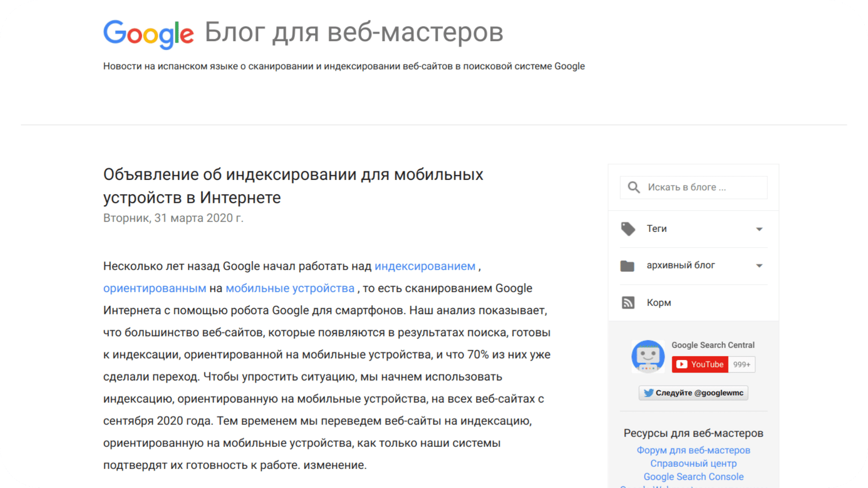Click the tag icon beside Теги
The width and height of the screenshot is (868, 488).
point(628,229)
